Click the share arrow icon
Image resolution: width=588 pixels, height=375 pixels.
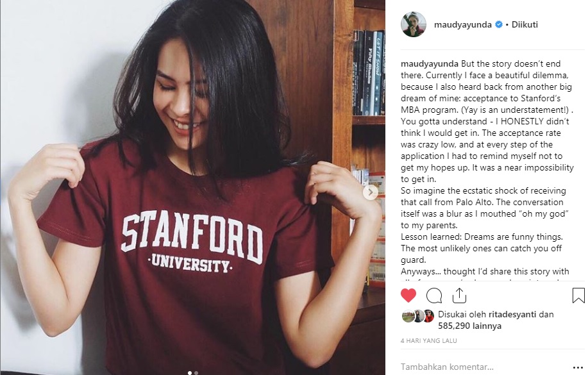click(459, 296)
